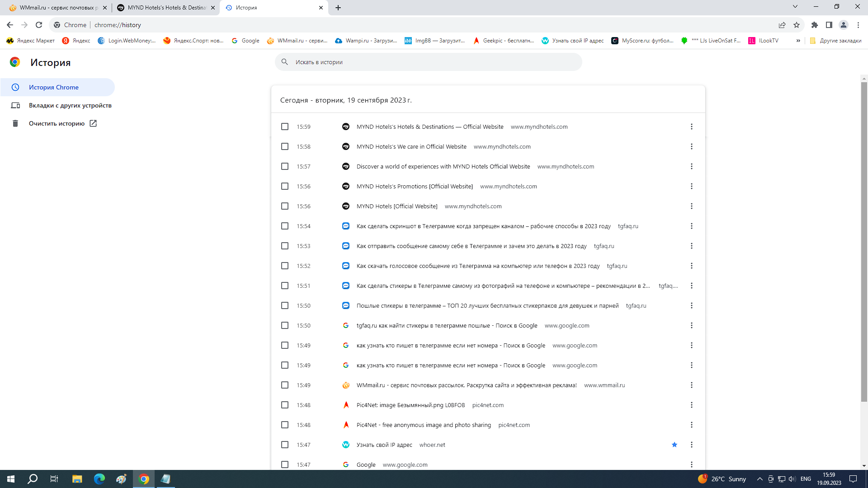
Task: Open more actions for Пошлые стикеры entry
Action: pos(691,305)
